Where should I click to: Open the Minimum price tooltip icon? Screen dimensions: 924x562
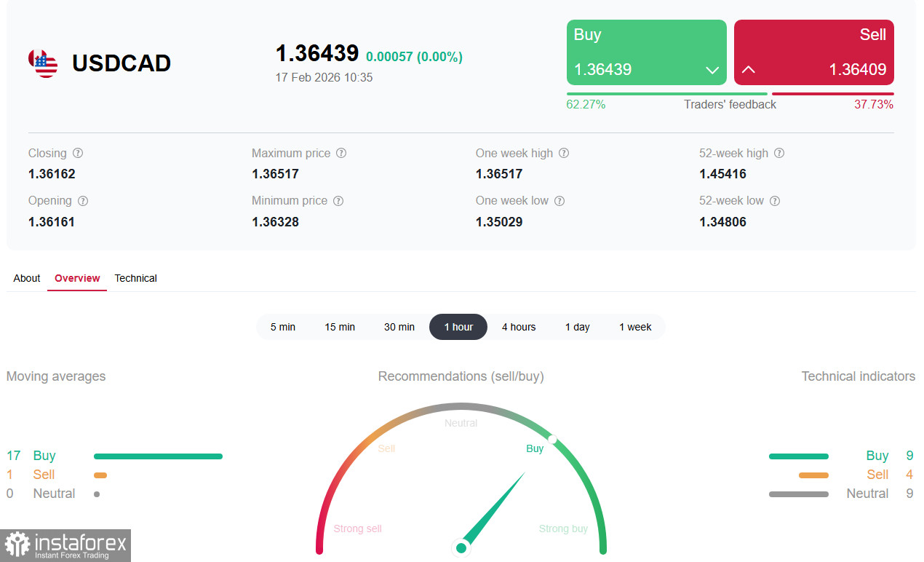click(x=338, y=200)
